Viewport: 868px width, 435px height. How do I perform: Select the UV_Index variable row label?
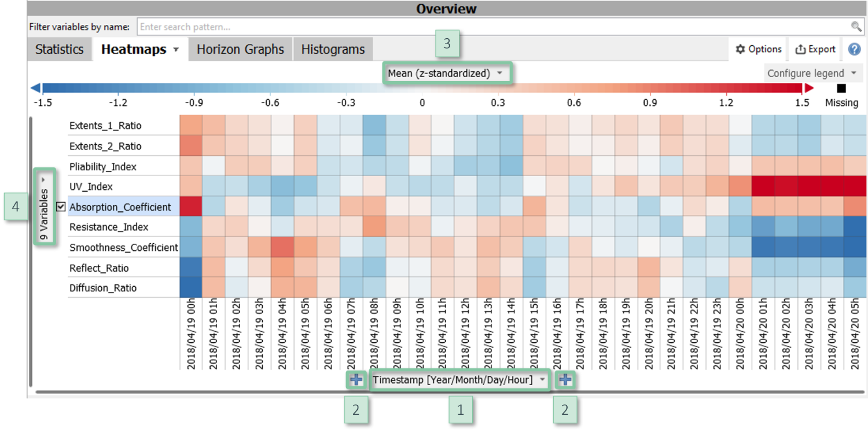[91, 187]
